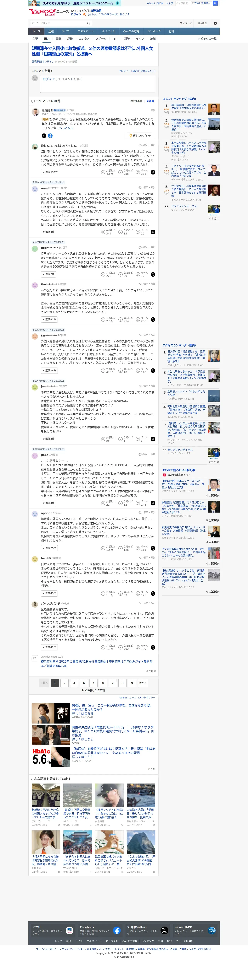Screen dimensions: 248x980
Task: Select the 国際 category tab
Action: tap(58, 39)
